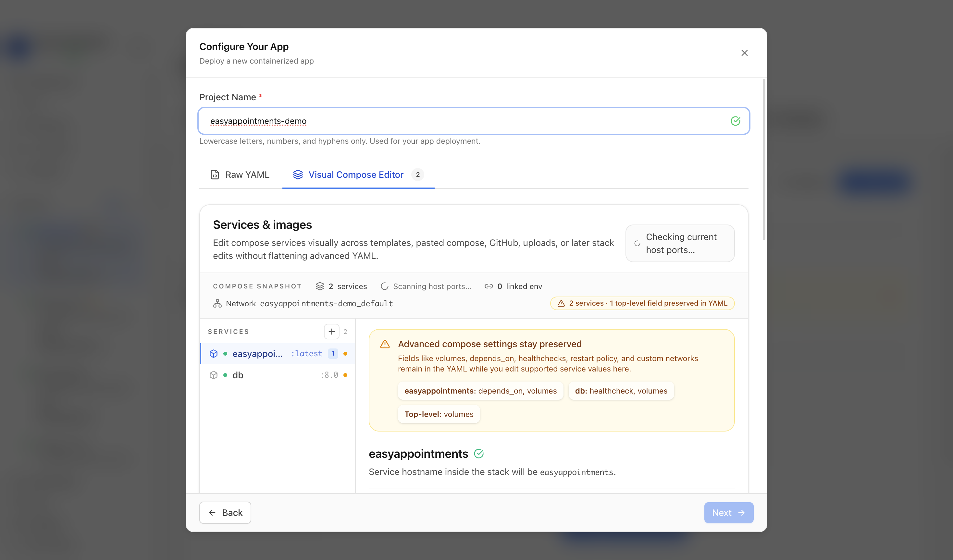Screen dimensions: 953x560
Task: Click the link icon beside 0 linked env
Action: click(x=489, y=286)
